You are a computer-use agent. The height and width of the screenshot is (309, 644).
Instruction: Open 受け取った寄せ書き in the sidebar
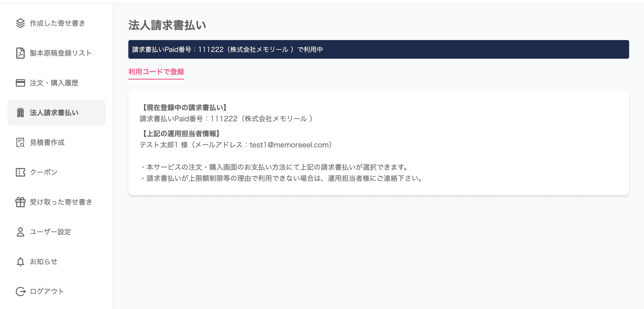(56, 202)
